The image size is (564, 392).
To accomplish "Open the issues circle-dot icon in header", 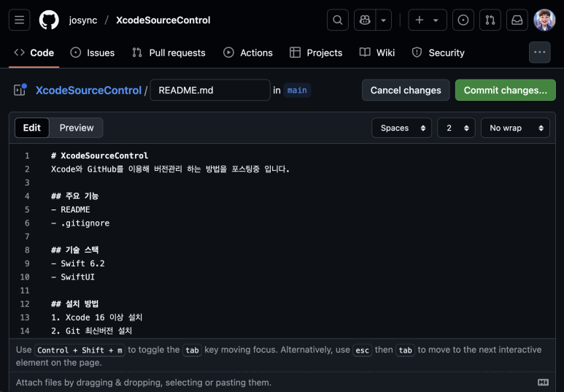I will click(463, 20).
